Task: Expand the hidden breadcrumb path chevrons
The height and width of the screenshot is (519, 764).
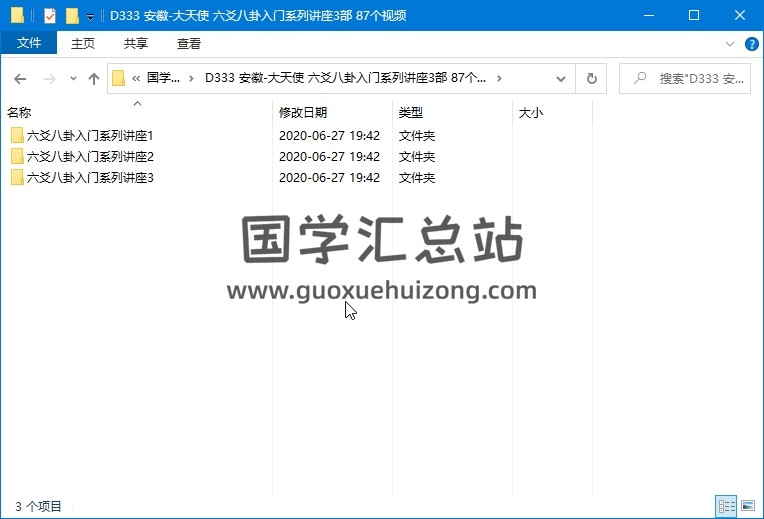Action: click(136, 78)
